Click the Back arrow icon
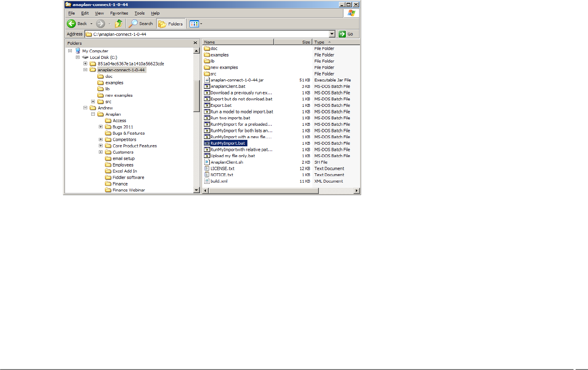 71,24
